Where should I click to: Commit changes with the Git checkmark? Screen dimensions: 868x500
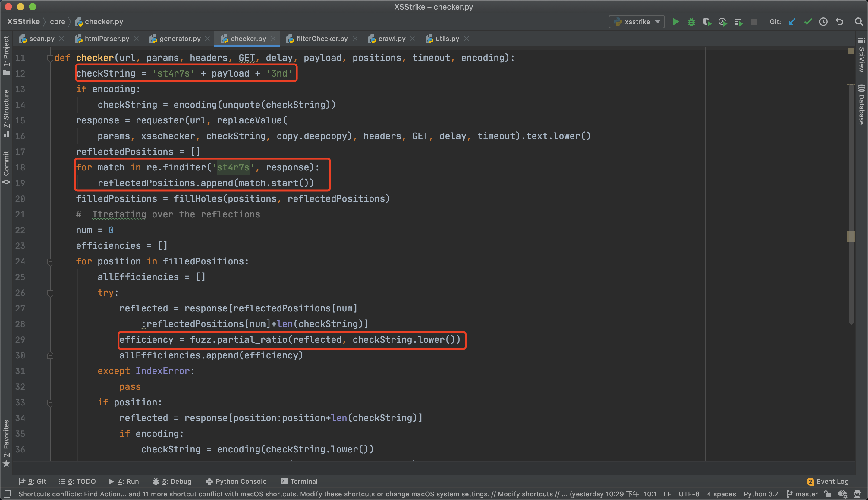[808, 22]
